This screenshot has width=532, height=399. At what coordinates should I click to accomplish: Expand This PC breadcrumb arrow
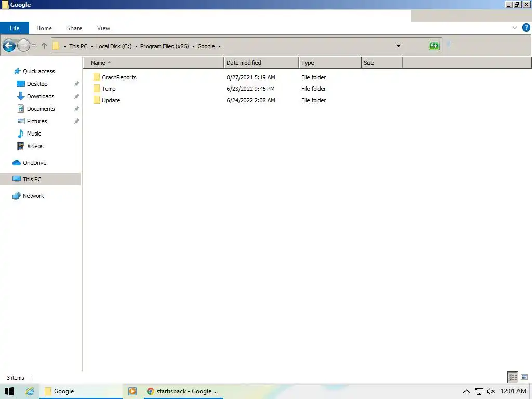[92, 46]
